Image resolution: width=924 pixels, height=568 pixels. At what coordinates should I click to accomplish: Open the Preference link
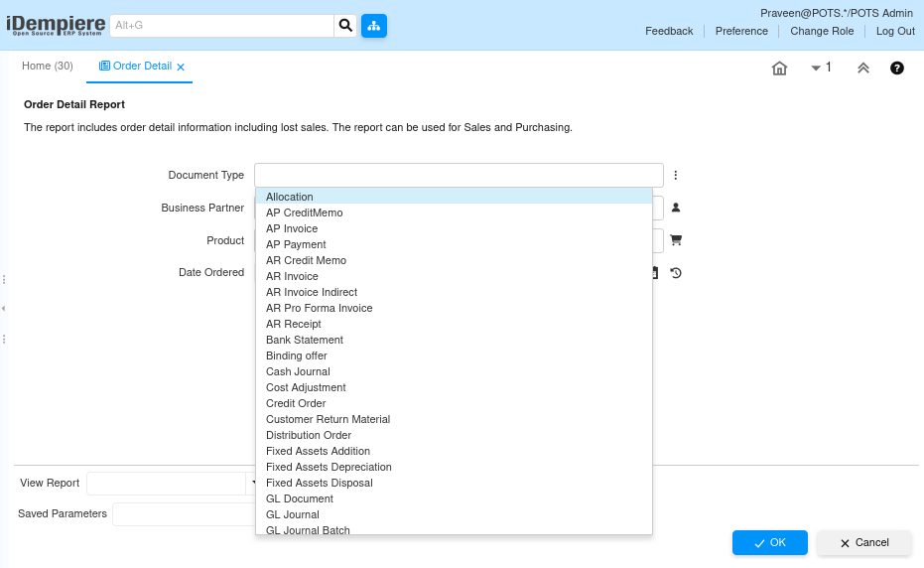[x=741, y=31]
